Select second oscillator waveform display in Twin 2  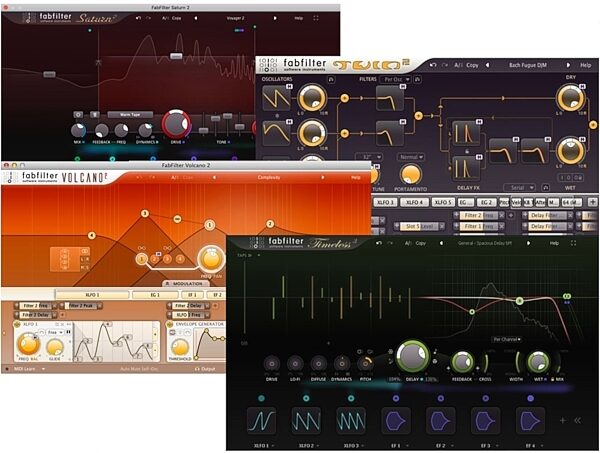[x=276, y=133]
